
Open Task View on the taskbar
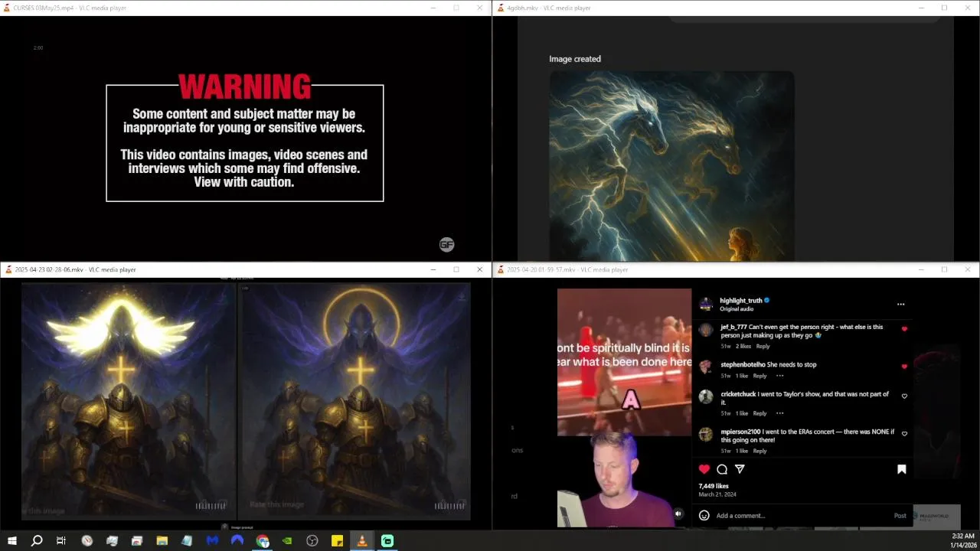point(61,541)
